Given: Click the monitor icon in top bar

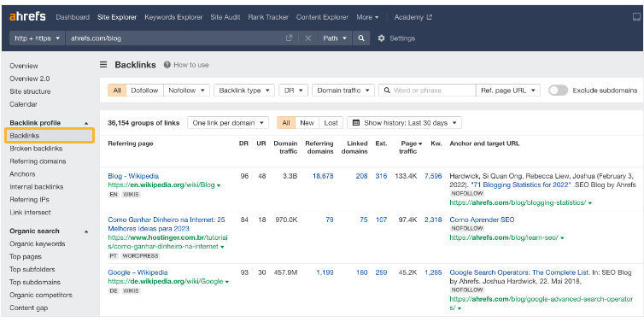Looking at the screenshot, I should 636,17.
